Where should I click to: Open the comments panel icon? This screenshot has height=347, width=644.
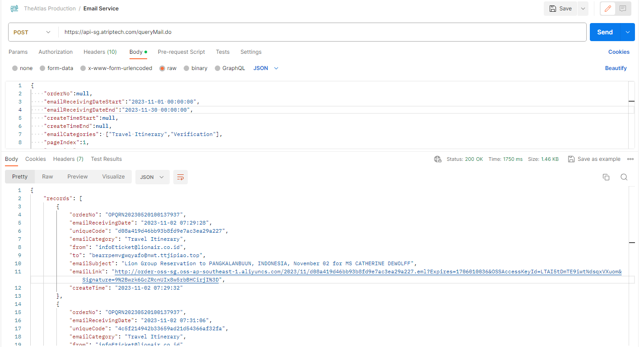point(623,9)
